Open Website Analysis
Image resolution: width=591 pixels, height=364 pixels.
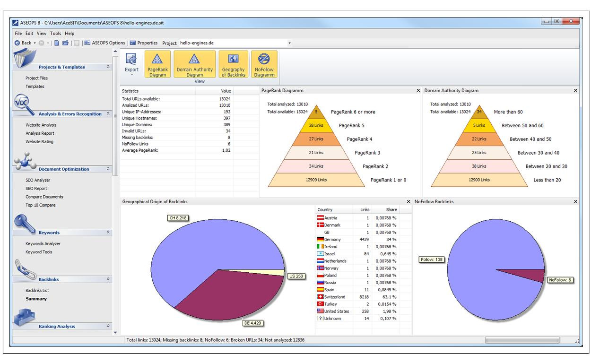41,125
